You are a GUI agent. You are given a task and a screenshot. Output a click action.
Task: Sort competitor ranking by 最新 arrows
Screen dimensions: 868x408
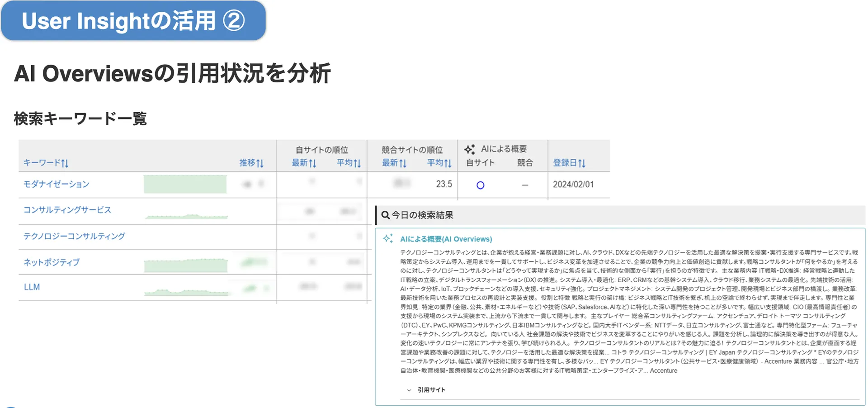point(403,163)
